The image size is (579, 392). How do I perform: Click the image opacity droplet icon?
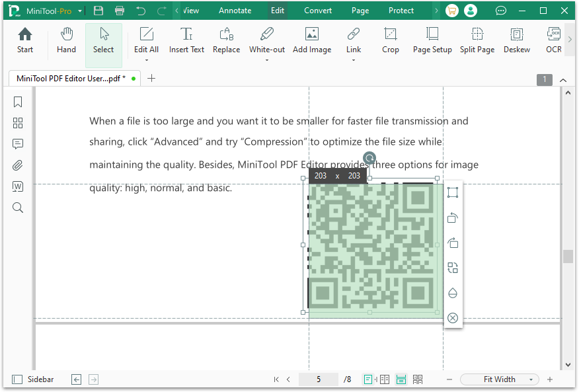[453, 293]
